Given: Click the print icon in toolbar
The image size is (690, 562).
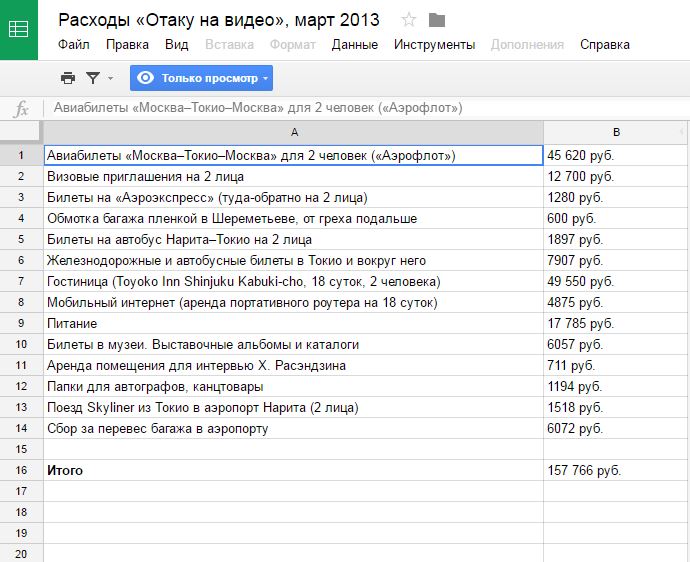Looking at the screenshot, I should pyautogui.click(x=67, y=78).
